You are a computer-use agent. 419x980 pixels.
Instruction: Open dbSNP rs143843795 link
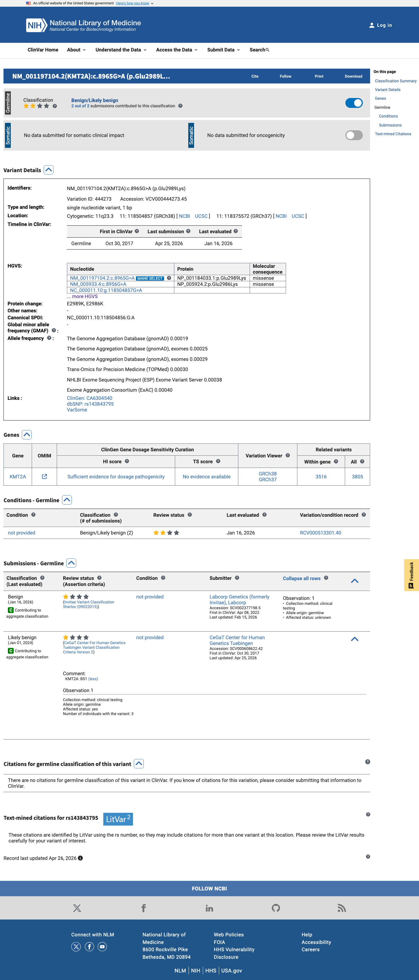tap(90, 404)
